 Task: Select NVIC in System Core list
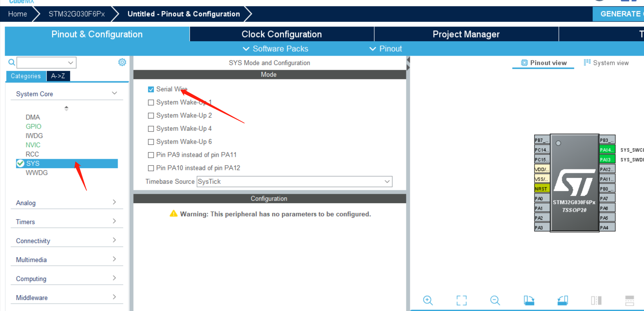coord(33,145)
